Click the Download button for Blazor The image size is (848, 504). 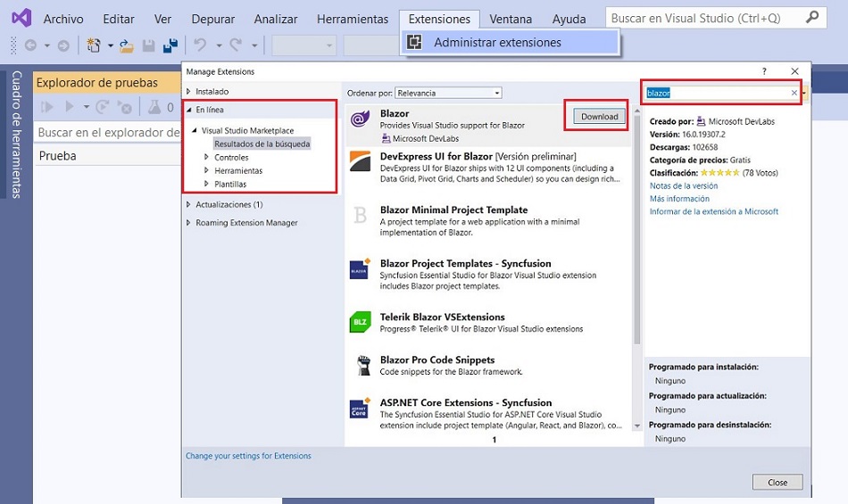point(599,116)
